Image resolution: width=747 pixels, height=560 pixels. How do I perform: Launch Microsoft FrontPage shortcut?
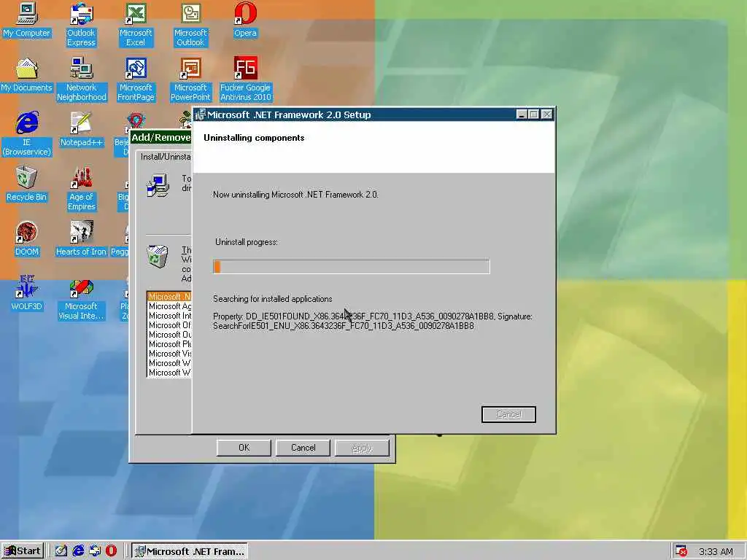pyautogui.click(x=136, y=79)
